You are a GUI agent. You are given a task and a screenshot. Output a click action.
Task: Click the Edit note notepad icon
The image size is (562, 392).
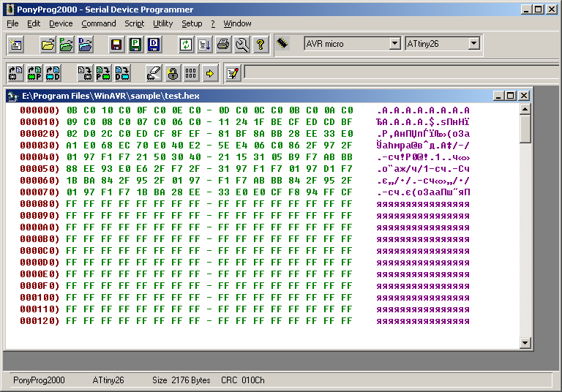[x=233, y=72]
